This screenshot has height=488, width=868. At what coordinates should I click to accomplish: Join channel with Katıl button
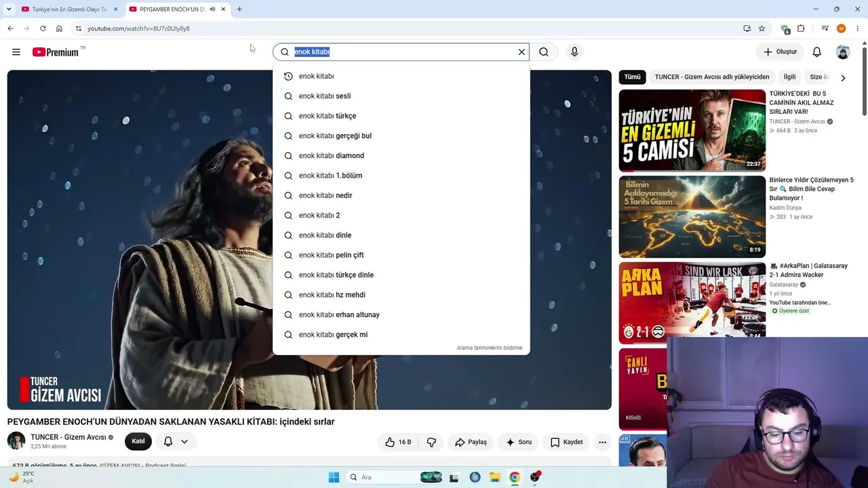coord(138,441)
